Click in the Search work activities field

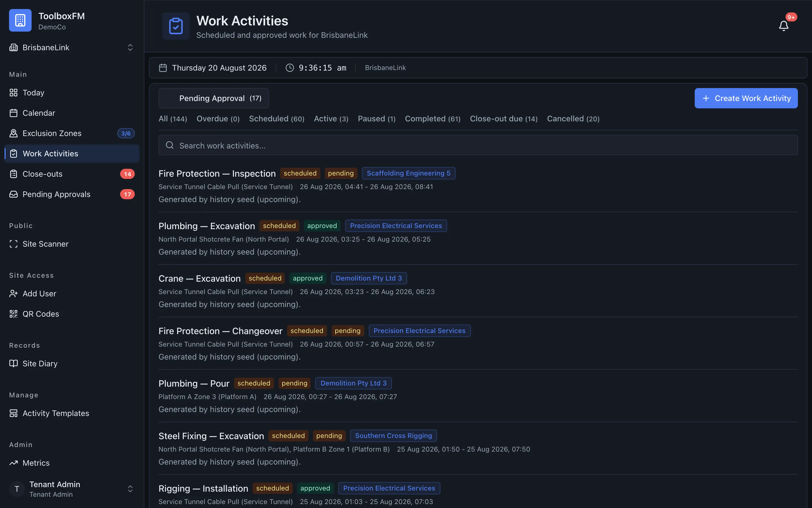[x=478, y=145]
